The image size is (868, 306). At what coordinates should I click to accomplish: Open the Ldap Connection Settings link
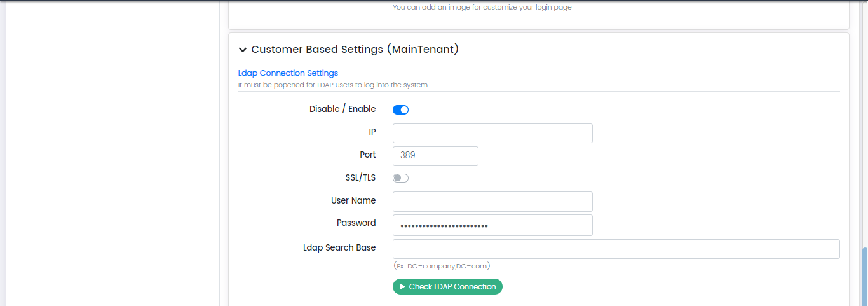click(x=288, y=73)
